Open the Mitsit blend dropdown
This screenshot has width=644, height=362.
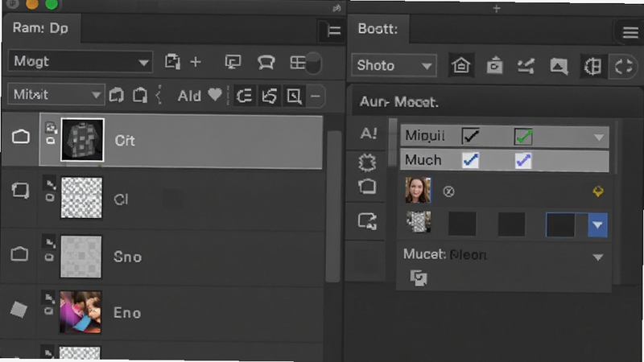click(56, 95)
